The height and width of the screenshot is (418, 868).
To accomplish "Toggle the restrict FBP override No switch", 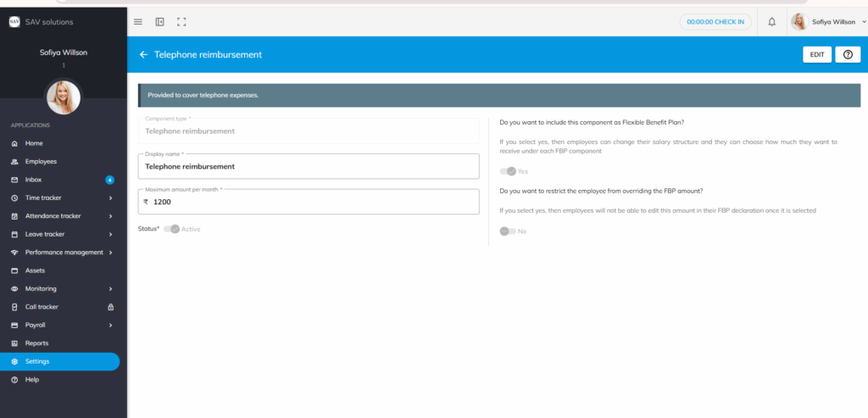I will pyautogui.click(x=508, y=231).
